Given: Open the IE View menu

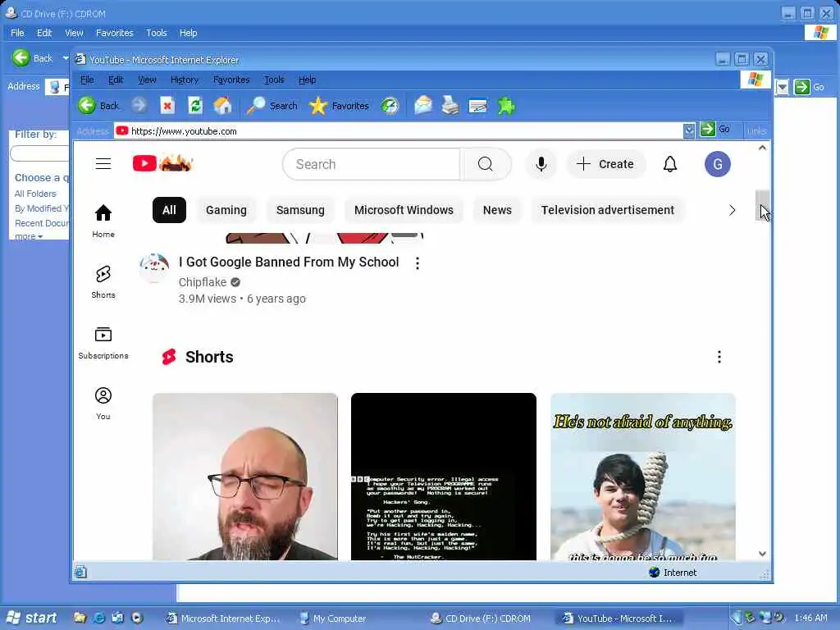Looking at the screenshot, I should click(147, 80).
